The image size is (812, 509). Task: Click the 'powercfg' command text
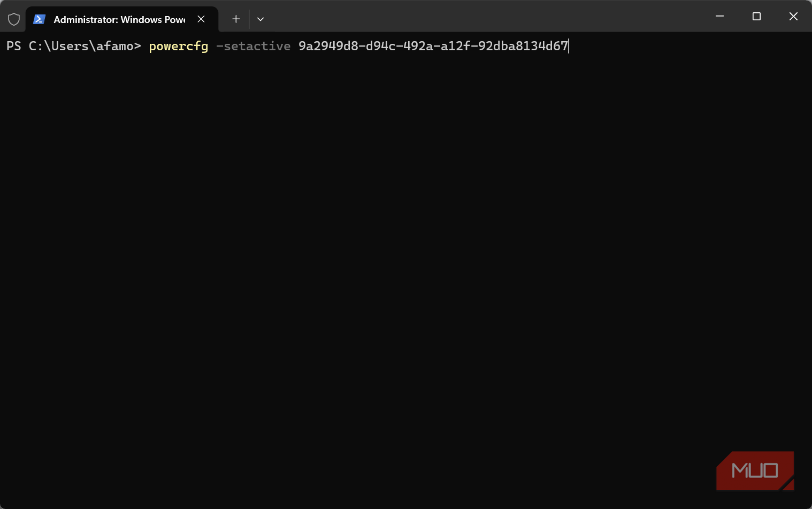179,47
